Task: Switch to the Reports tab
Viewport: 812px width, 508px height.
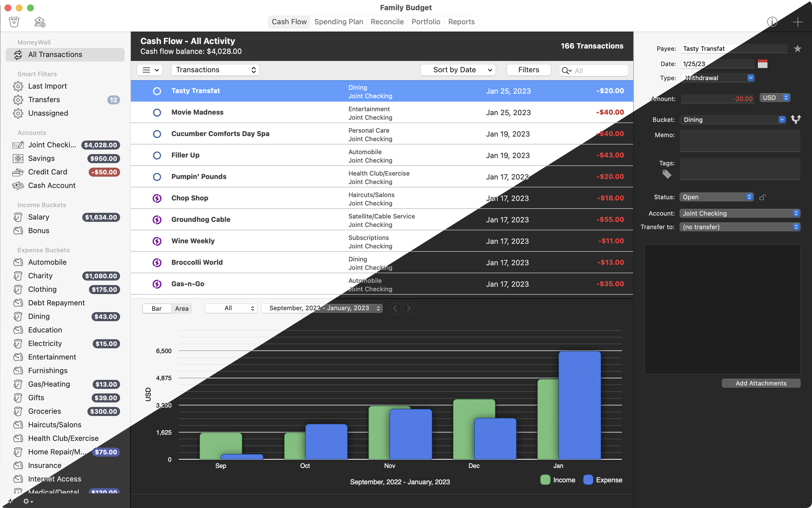Action: coord(461,22)
